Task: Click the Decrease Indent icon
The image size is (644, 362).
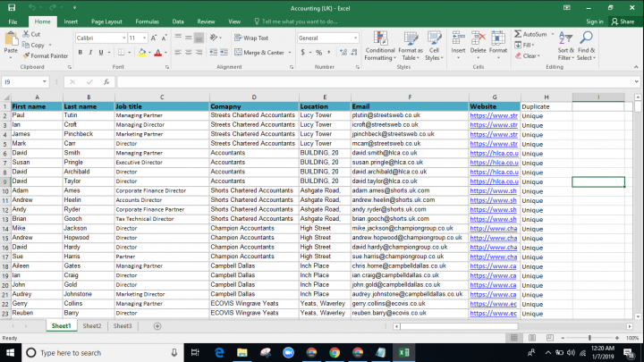Action: [x=214, y=52]
